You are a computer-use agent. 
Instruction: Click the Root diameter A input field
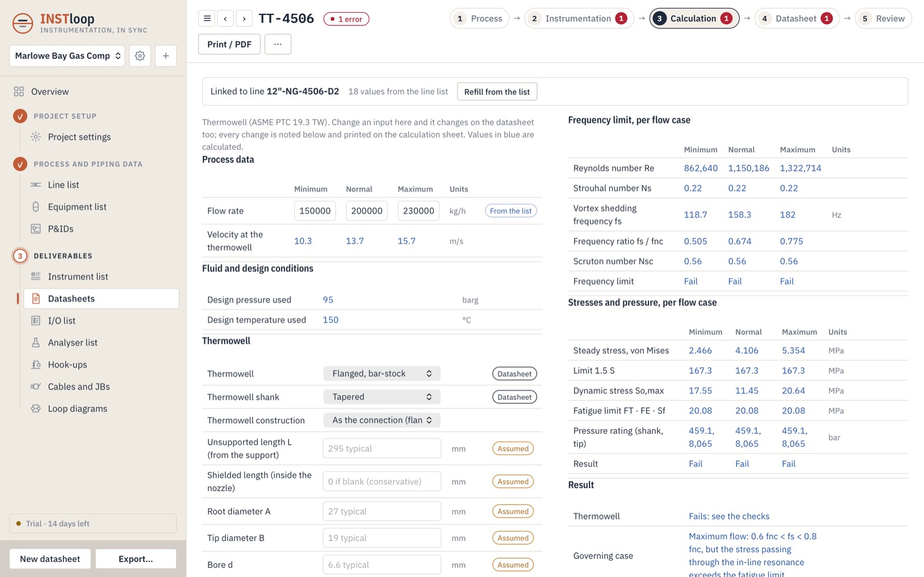382,512
